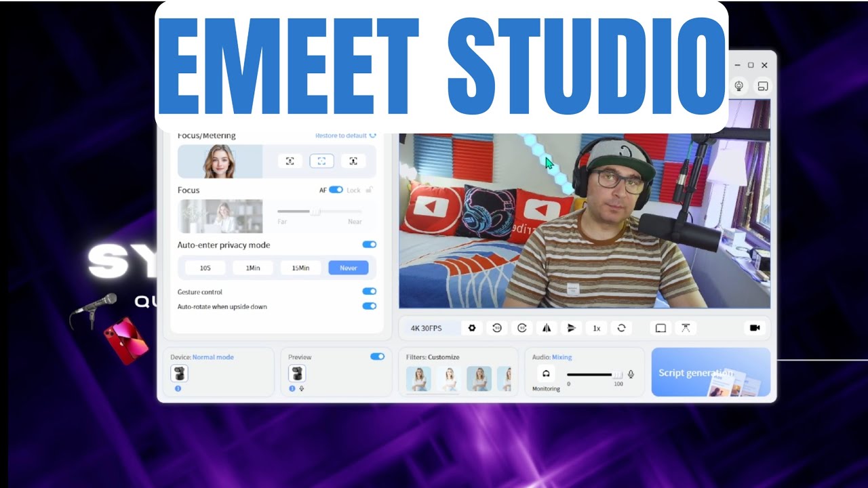Toggle the Preview switch
This screenshot has height=488, width=868.
point(377,357)
